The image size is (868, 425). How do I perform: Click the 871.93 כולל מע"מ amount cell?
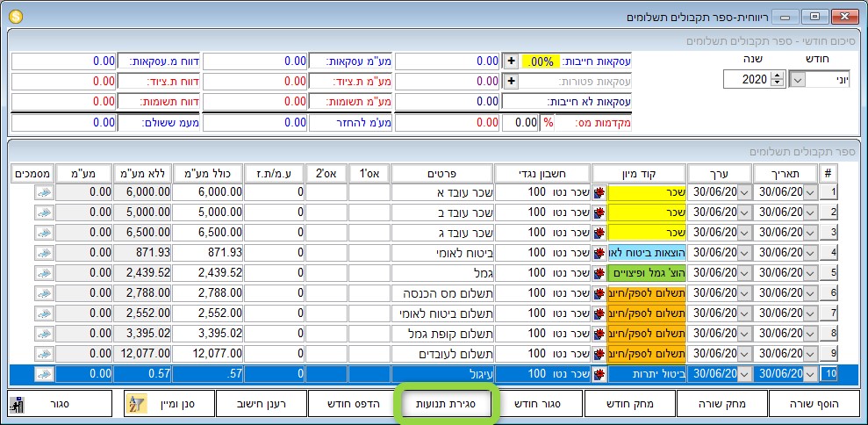(x=208, y=253)
